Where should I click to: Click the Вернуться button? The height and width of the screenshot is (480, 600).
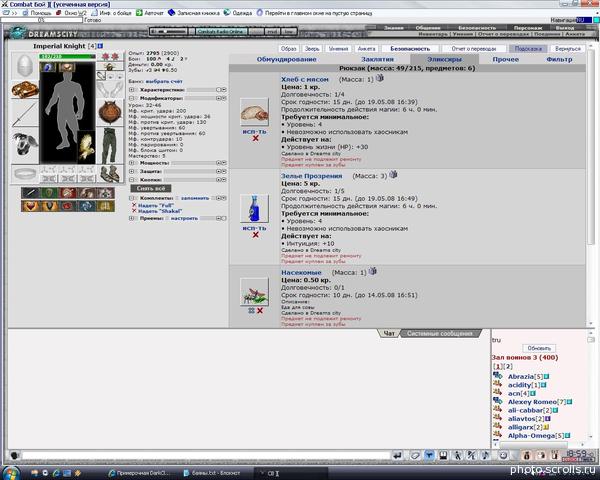pyautogui.click(x=568, y=49)
